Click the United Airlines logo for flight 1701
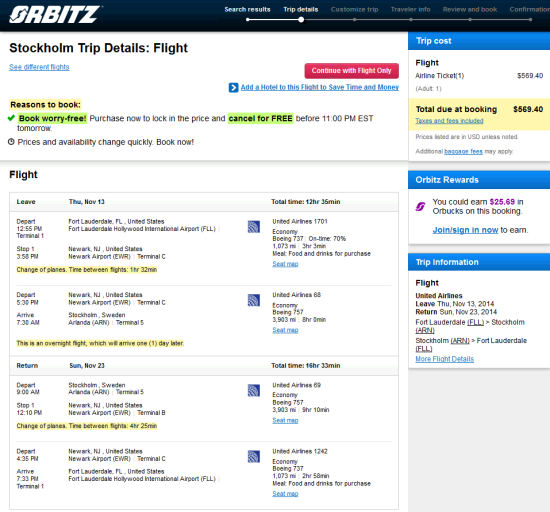 click(x=254, y=227)
